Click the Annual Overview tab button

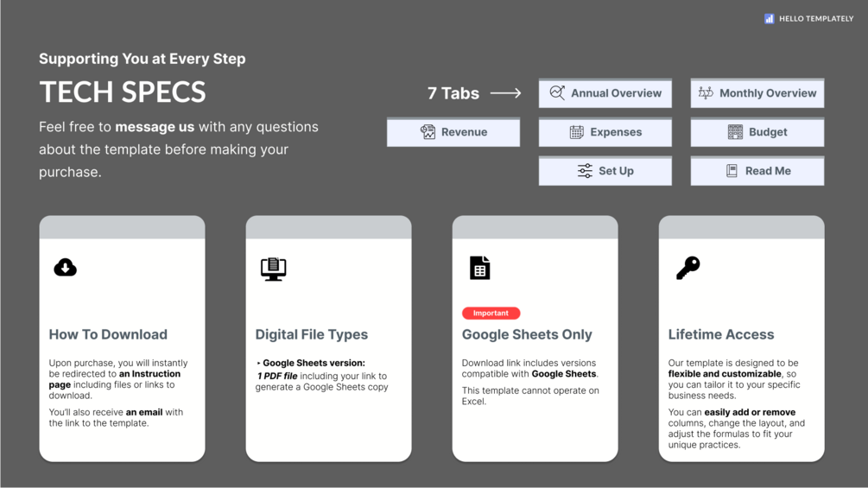605,93
